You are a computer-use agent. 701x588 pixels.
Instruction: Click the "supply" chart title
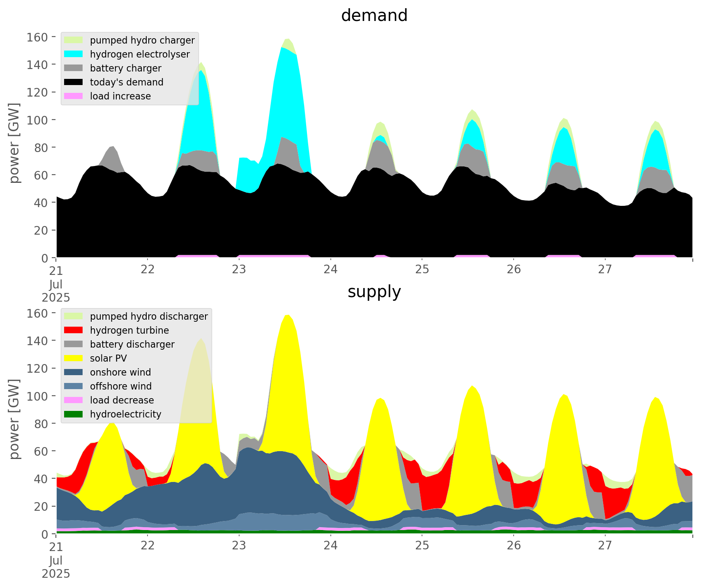[x=374, y=292]
